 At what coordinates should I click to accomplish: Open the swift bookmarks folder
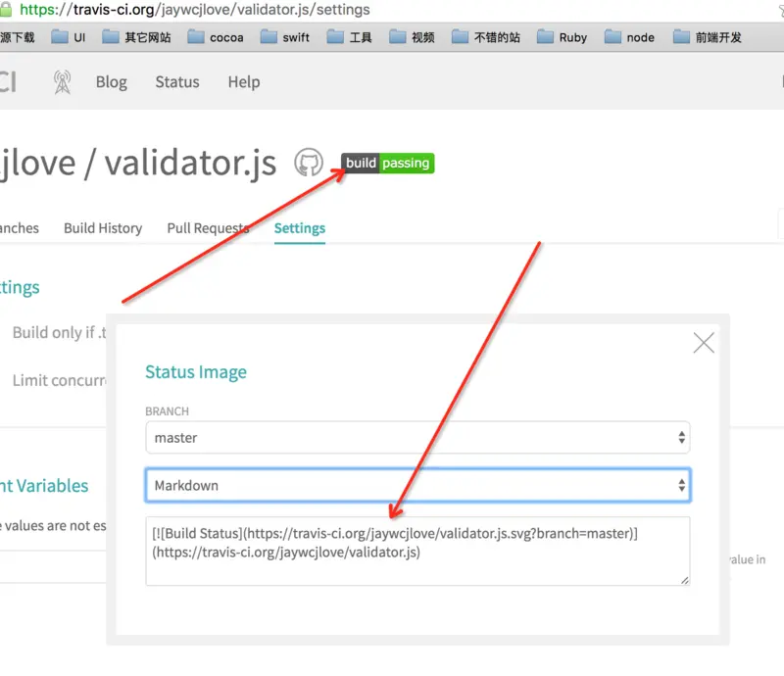(284, 37)
